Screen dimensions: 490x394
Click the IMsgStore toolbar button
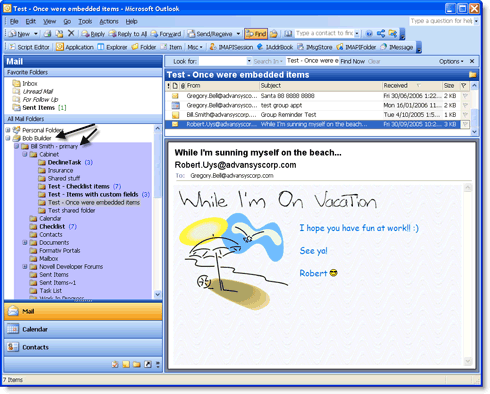tap(315, 47)
